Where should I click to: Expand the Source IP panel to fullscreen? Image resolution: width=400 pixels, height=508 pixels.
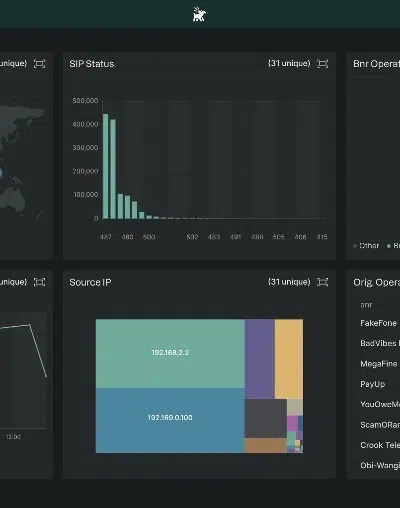click(323, 282)
